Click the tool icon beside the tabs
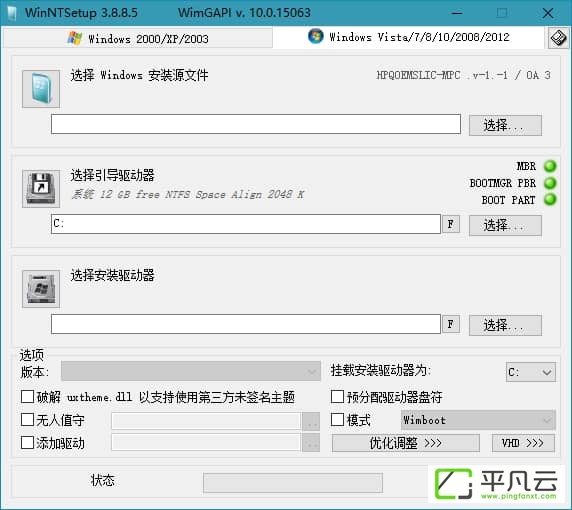 click(558, 38)
